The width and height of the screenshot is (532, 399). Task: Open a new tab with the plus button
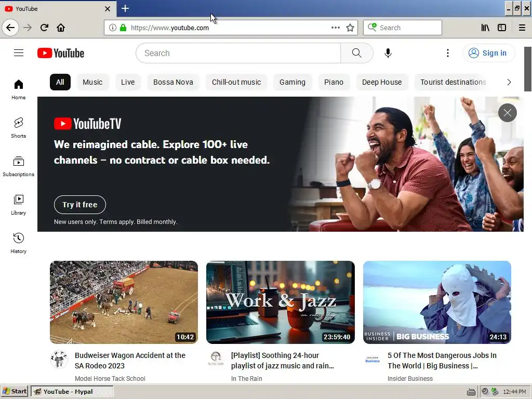[x=125, y=8]
